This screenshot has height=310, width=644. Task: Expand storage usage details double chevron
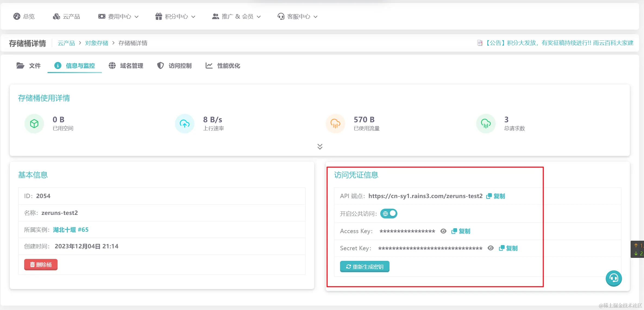(x=320, y=147)
